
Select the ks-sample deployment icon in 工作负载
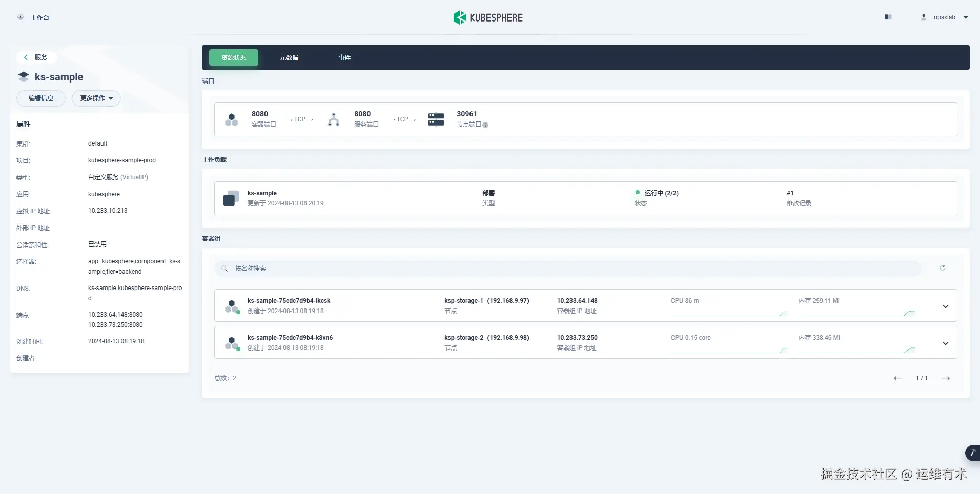click(x=230, y=198)
